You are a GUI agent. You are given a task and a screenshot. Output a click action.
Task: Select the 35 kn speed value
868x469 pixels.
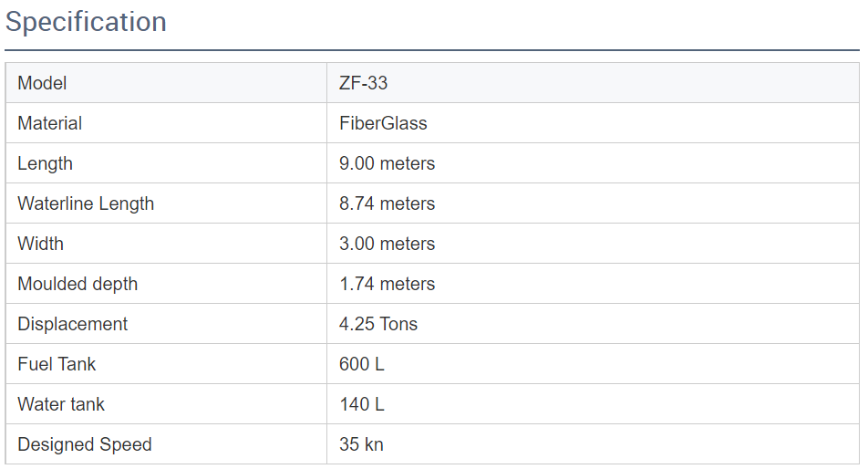pos(361,444)
